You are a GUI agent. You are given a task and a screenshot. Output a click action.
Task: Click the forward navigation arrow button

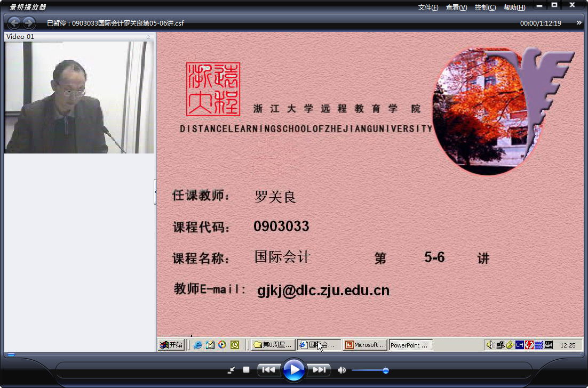[x=29, y=23]
